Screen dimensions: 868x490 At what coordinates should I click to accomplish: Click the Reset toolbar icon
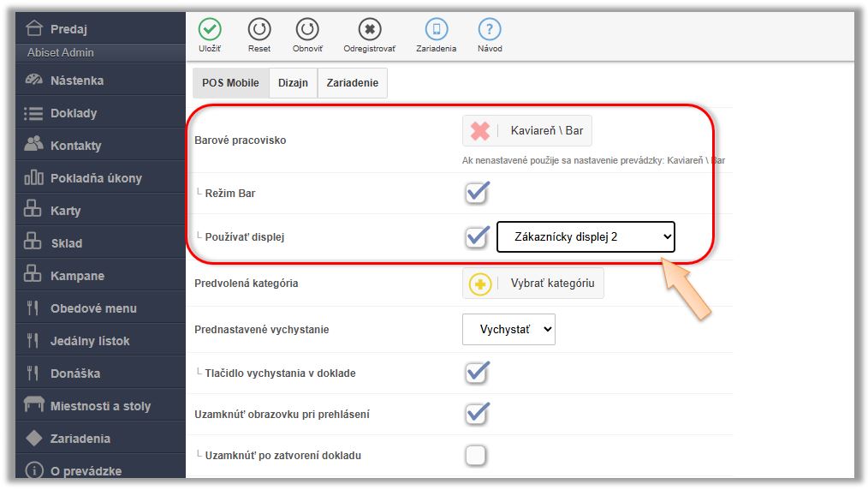pyautogui.click(x=259, y=30)
